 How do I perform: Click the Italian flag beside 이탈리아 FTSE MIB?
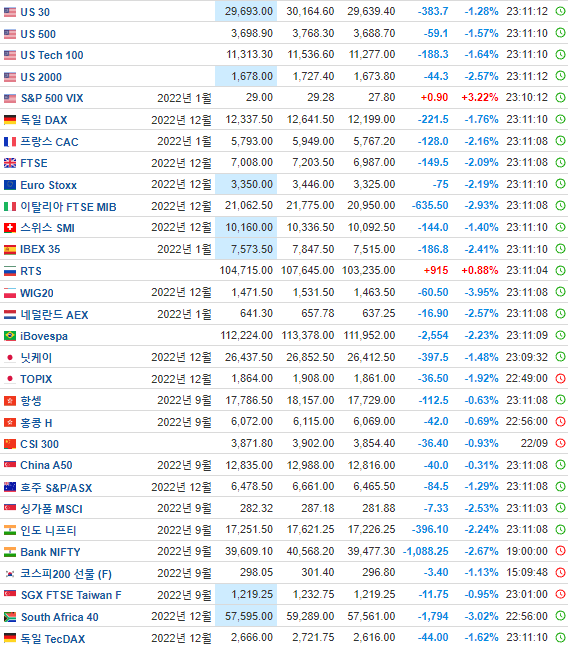[10, 207]
